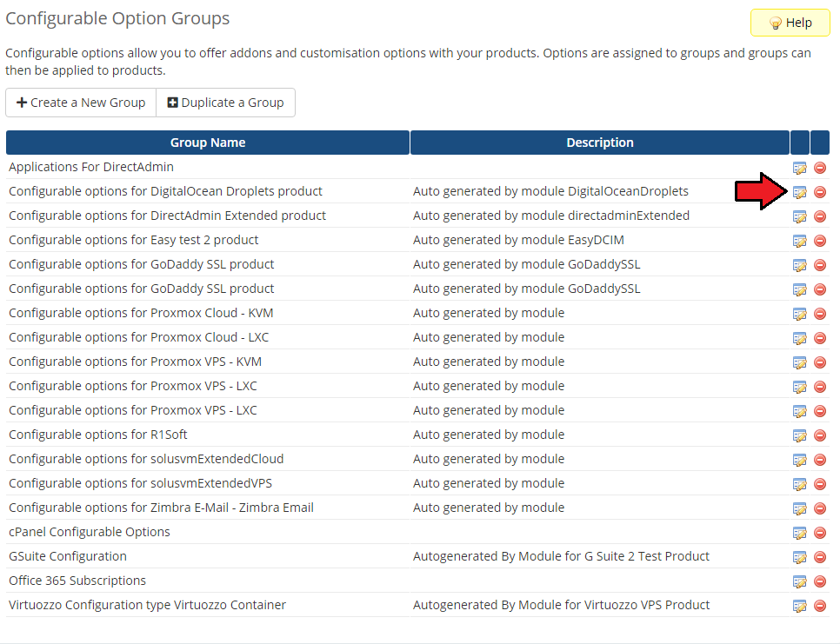
Task: Edit the Applications For DirectAdmin group
Action: click(800, 168)
